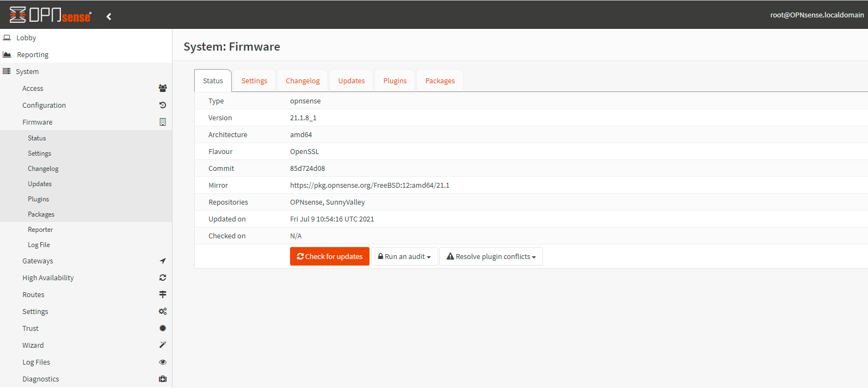The image size is (868, 388).
Task: Click the commit value 85d724d08
Action: 307,168
